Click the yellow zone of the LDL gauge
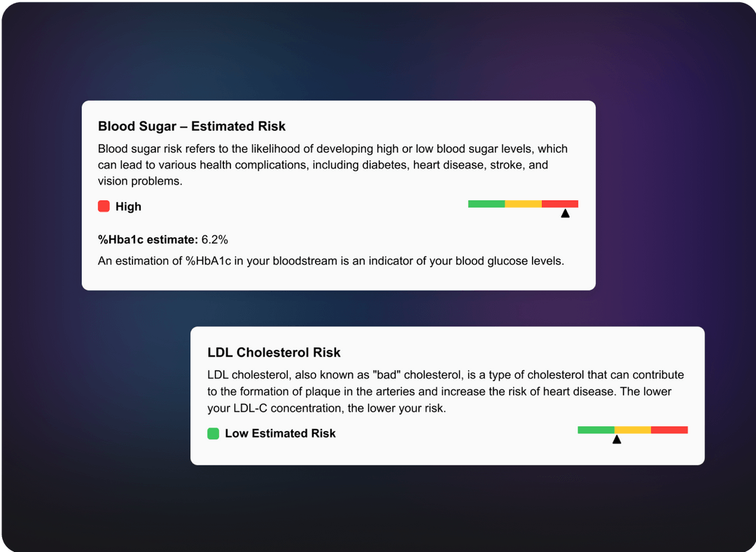 (x=631, y=429)
